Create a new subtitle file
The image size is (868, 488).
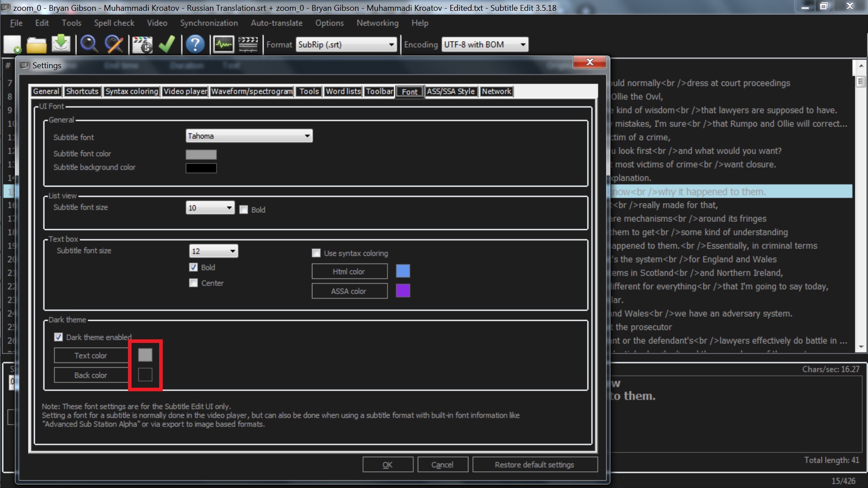click(12, 44)
